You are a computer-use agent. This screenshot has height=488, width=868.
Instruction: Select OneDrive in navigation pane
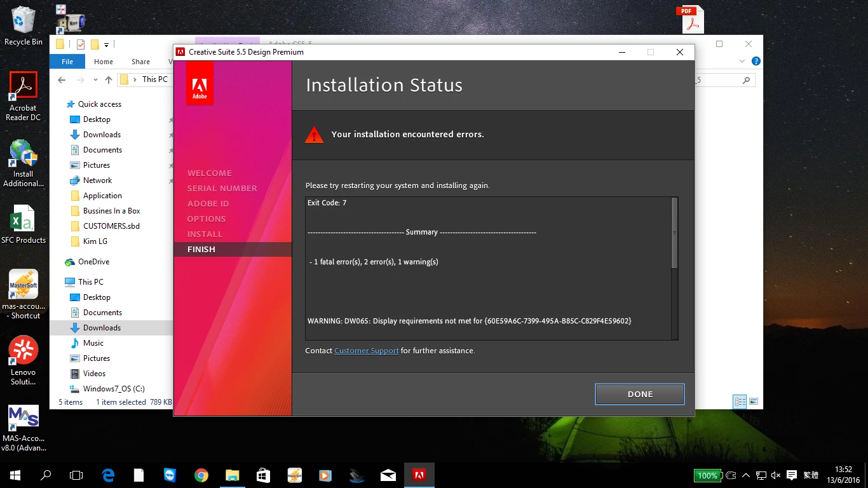(x=93, y=262)
